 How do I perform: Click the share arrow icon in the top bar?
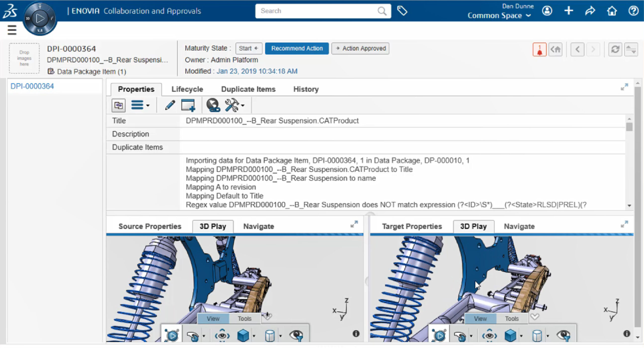(590, 11)
